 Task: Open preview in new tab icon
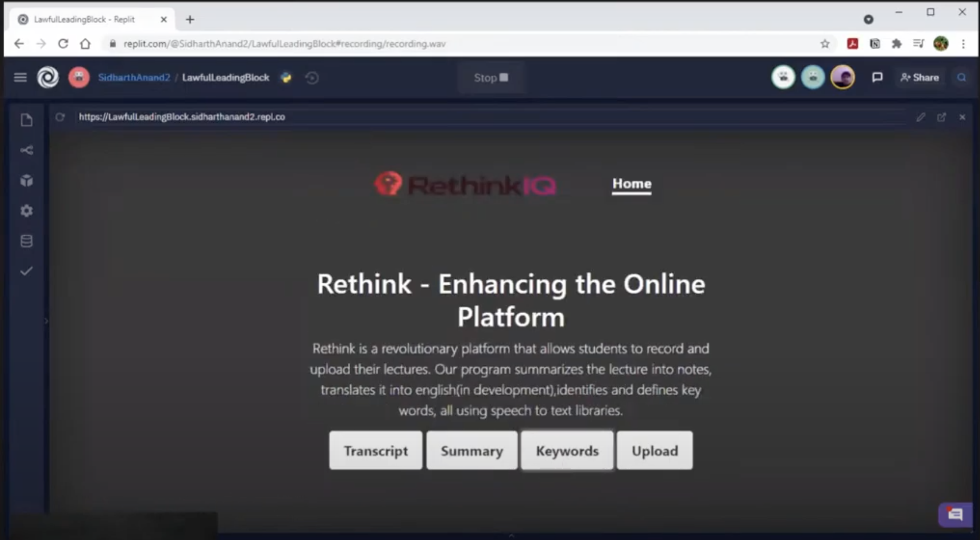click(941, 117)
